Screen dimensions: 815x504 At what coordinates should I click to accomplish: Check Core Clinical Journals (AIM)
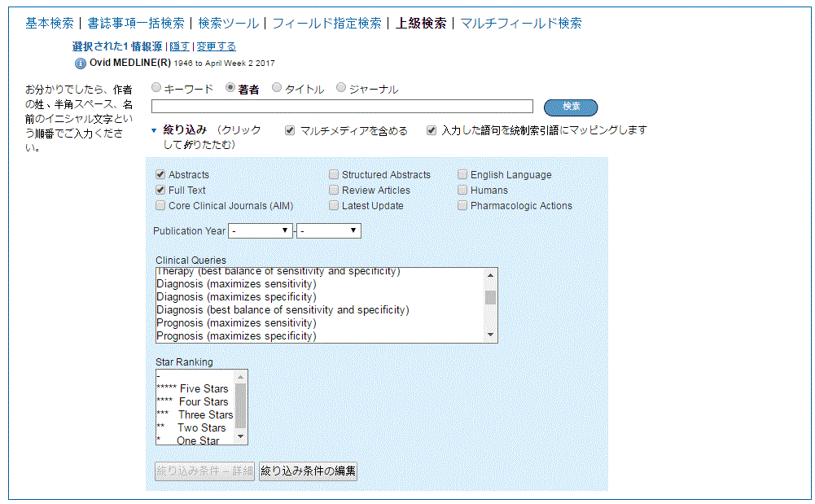coord(160,206)
